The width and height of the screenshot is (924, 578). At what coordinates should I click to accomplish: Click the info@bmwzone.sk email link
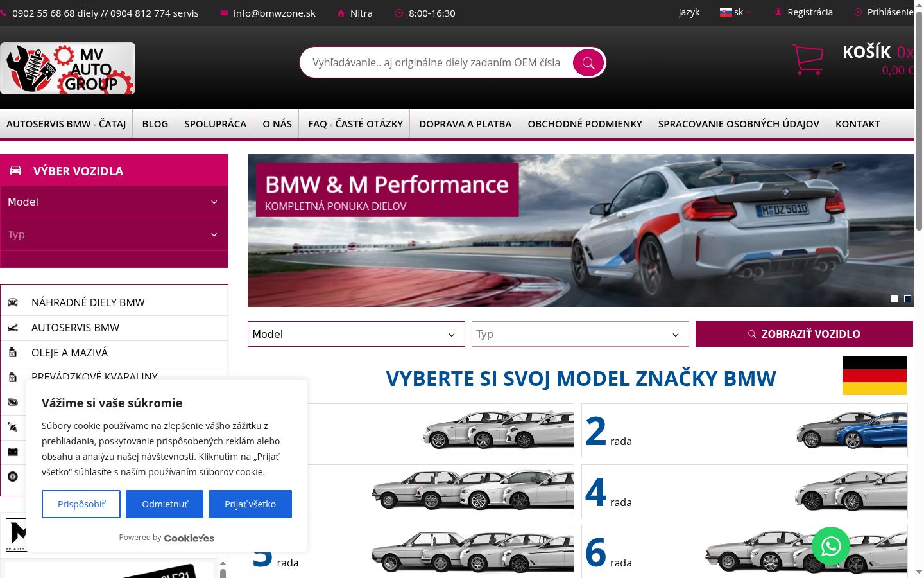275,13
